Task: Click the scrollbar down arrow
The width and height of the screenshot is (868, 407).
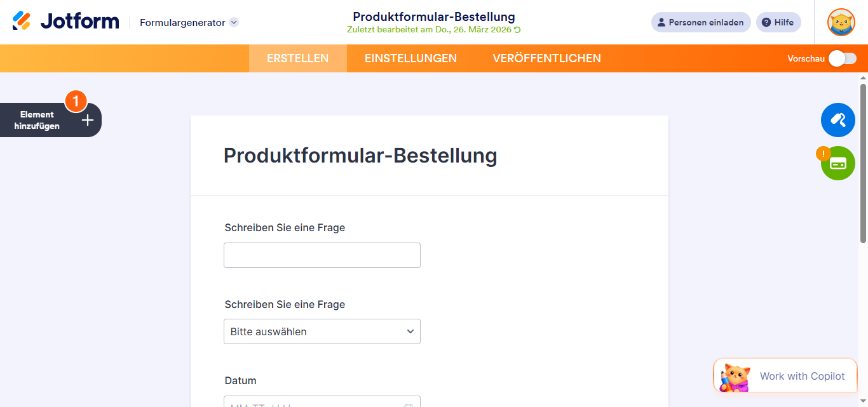Action: point(862,402)
